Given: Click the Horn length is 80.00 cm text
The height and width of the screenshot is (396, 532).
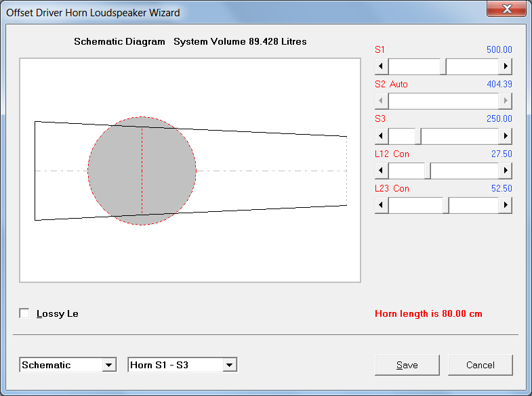Looking at the screenshot, I should point(428,313).
